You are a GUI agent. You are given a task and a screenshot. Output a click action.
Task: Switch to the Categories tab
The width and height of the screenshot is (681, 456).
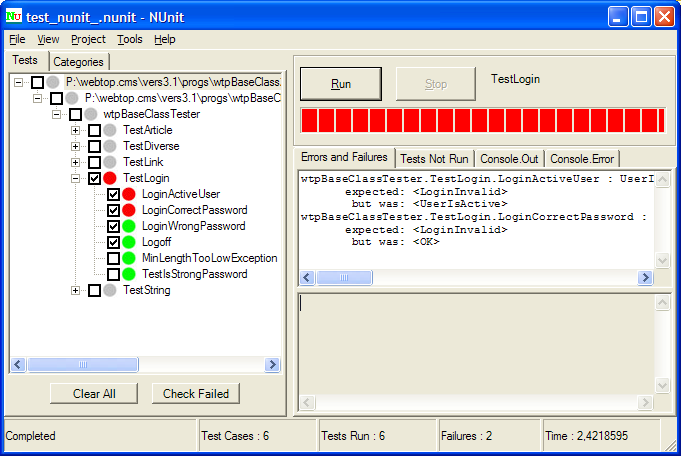[79, 62]
